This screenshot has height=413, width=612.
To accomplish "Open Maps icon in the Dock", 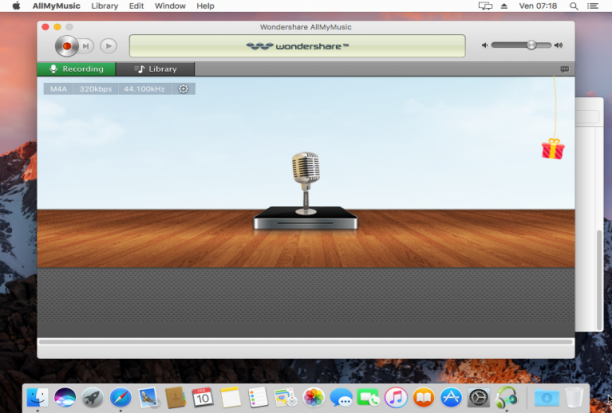I will coord(285,398).
